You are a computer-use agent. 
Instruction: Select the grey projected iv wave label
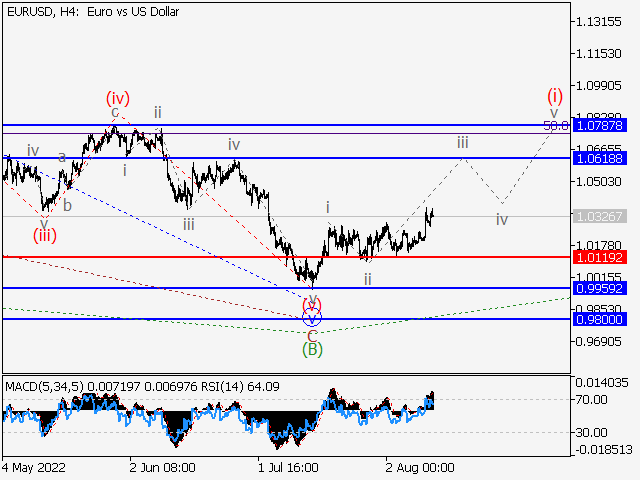[502, 220]
